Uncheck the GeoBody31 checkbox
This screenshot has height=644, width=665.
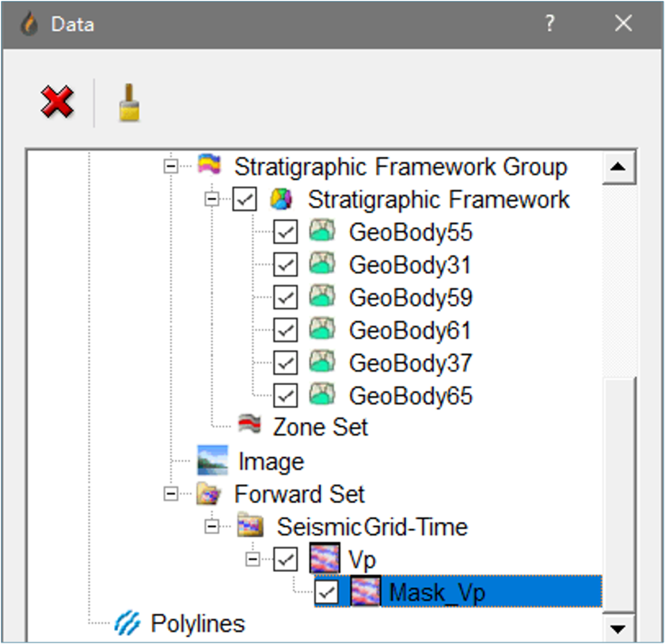tap(285, 265)
